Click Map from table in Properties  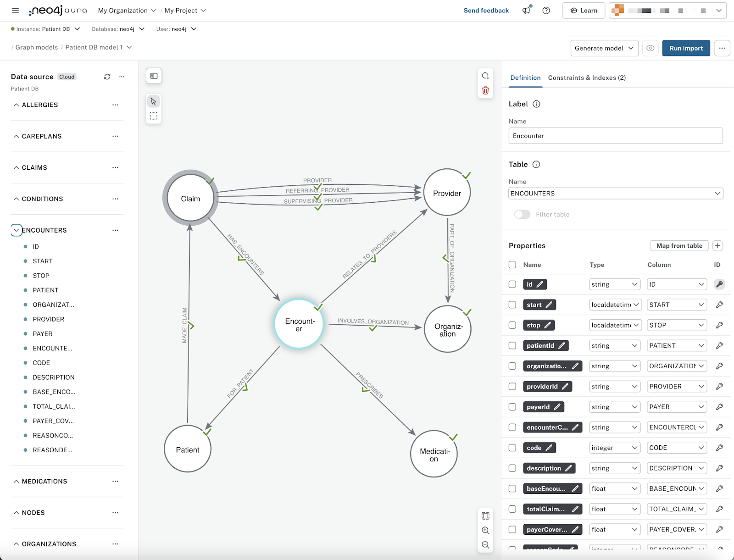[x=679, y=245]
